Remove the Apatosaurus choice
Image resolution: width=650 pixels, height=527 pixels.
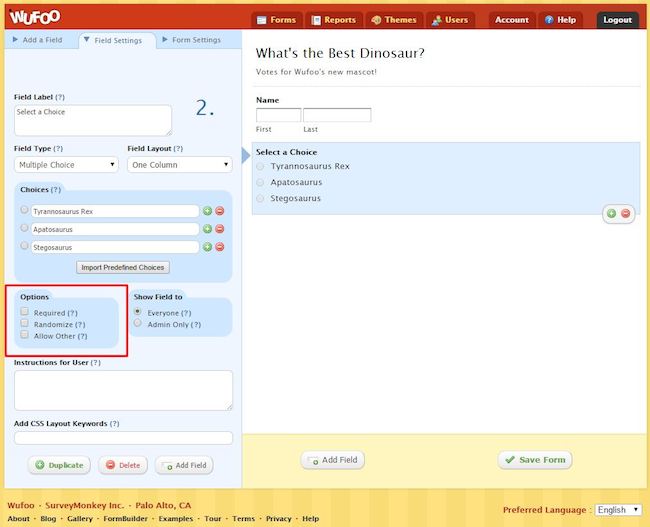(220, 229)
